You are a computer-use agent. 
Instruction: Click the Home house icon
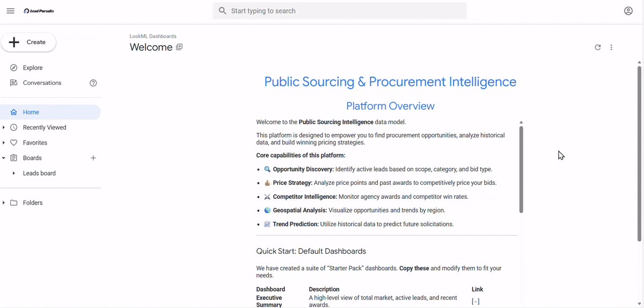(x=14, y=112)
